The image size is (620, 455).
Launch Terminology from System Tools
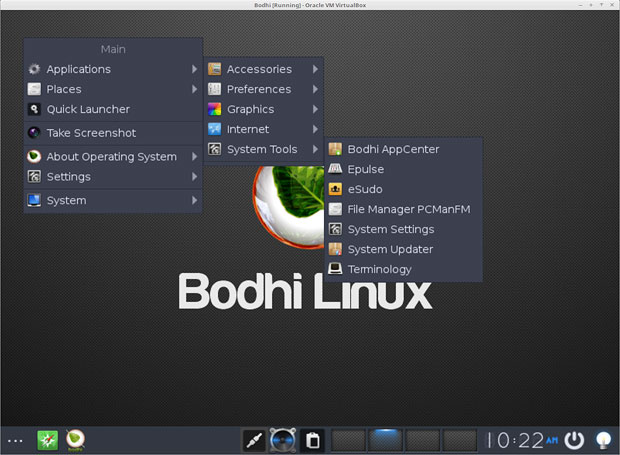pyautogui.click(x=403, y=269)
